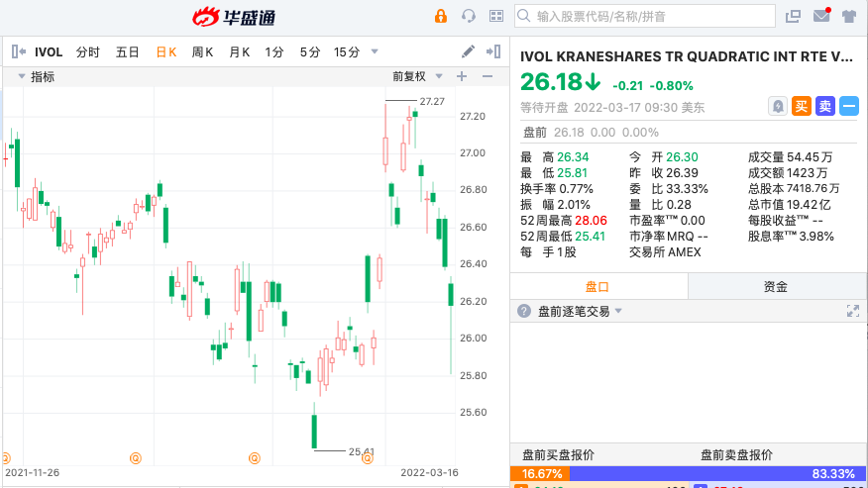Open customer service headset icon

pyautogui.click(x=469, y=16)
